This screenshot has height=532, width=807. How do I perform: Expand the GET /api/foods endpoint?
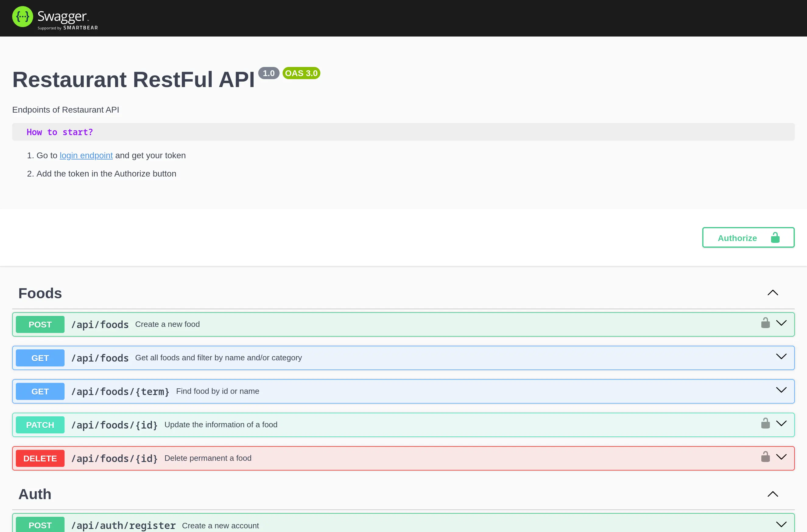[x=781, y=357]
